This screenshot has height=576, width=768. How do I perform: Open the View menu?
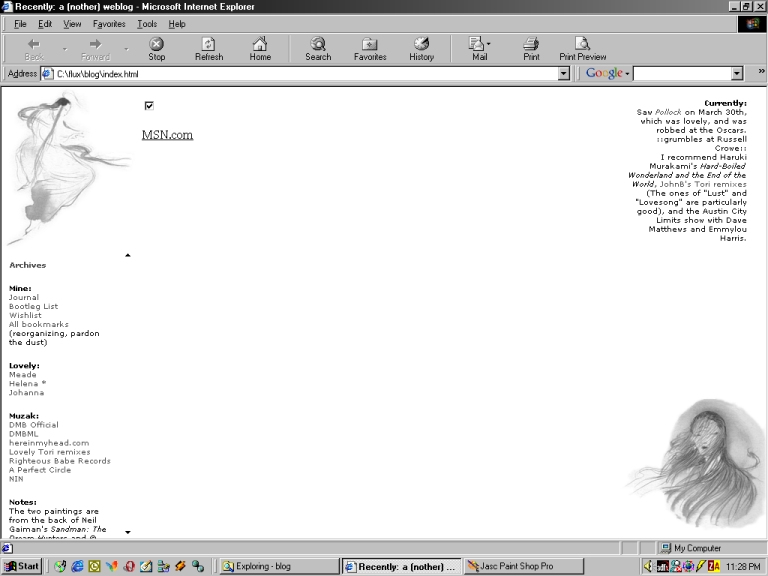coord(72,24)
